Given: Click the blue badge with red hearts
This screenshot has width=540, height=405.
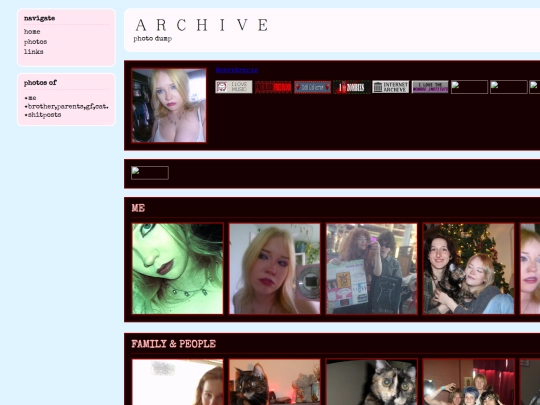Looking at the screenshot, I should coord(312,87).
